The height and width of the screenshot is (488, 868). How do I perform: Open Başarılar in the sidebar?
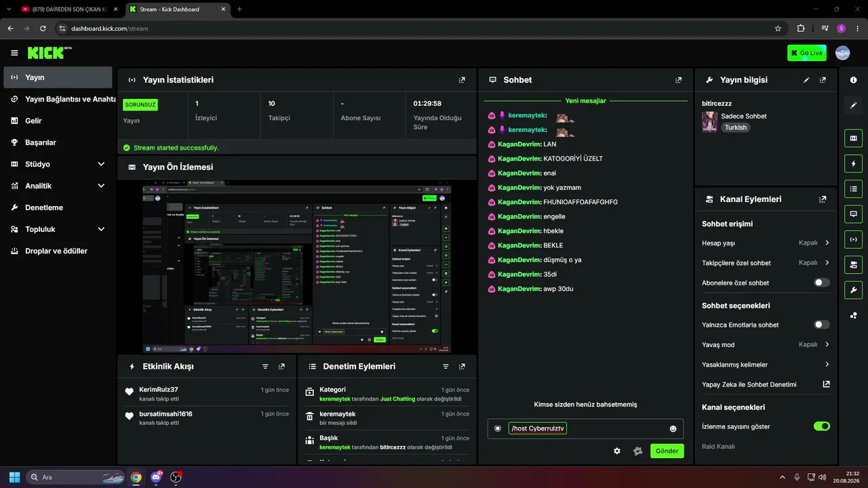(x=58, y=142)
